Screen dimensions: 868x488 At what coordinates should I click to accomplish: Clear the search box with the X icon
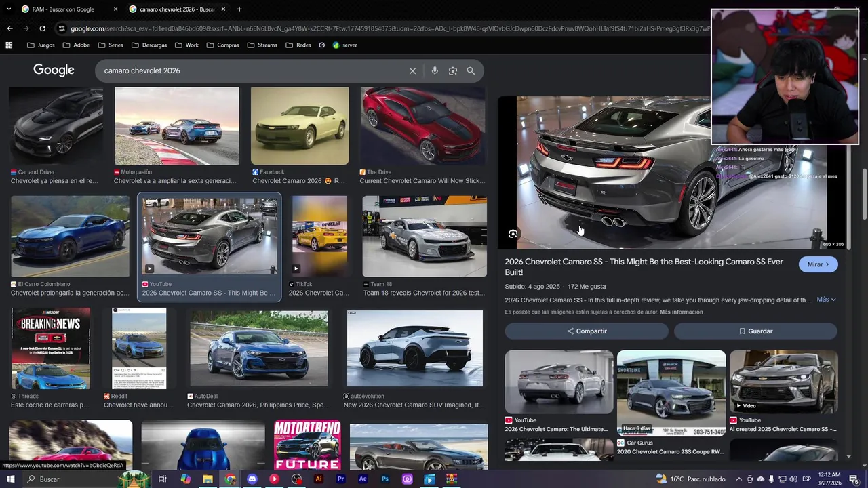coord(412,70)
